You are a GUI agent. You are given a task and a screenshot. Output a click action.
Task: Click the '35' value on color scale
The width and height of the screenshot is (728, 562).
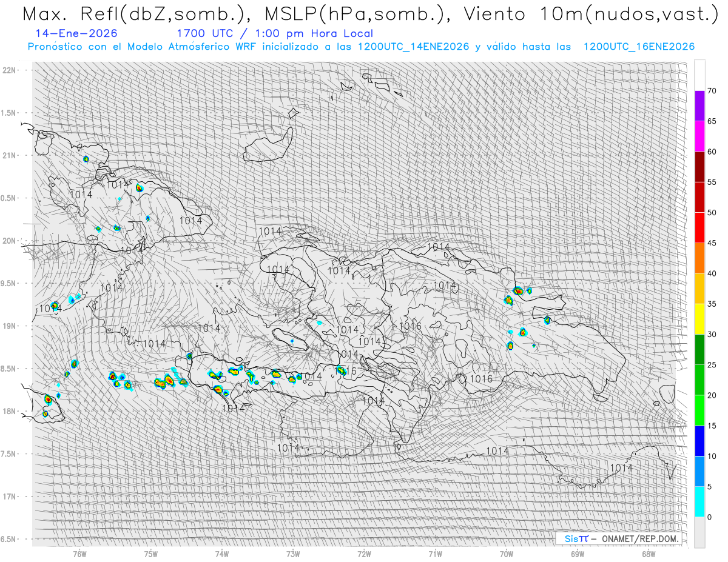tap(712, 304)
